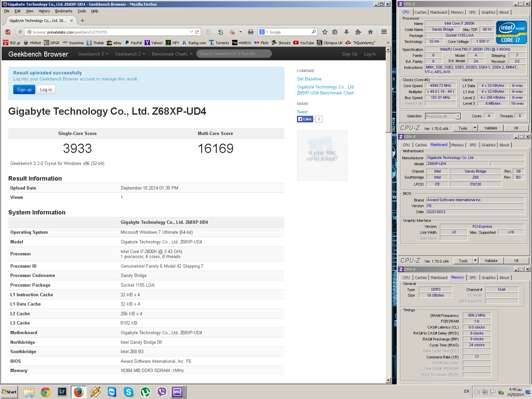Open TeamViewer from taskbar
The image size is (532, 399).
[112, 392]
